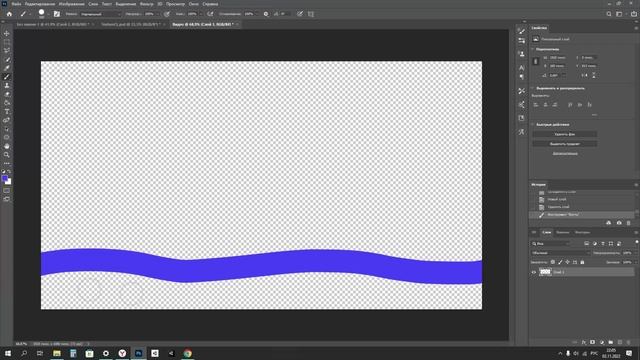This screenshot has height=360, width=640.
Task: Select history state Новый слой
Action: [x=557, y=199]
